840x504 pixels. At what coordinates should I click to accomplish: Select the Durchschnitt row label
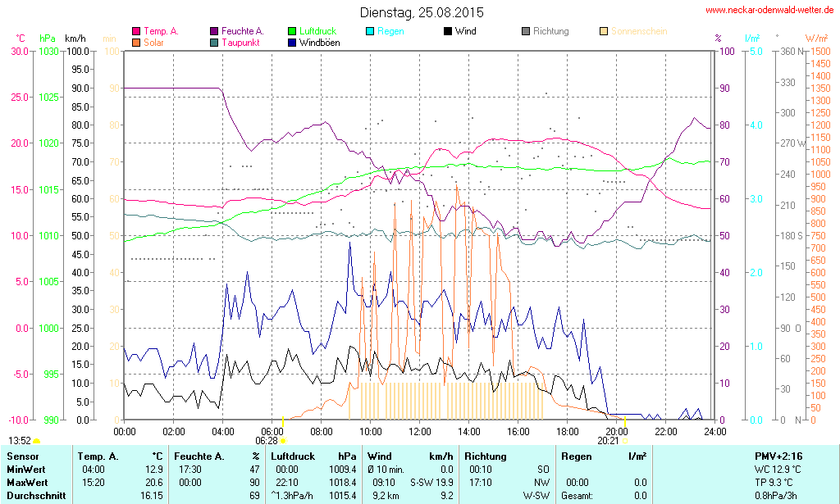(x=34, y=496)
